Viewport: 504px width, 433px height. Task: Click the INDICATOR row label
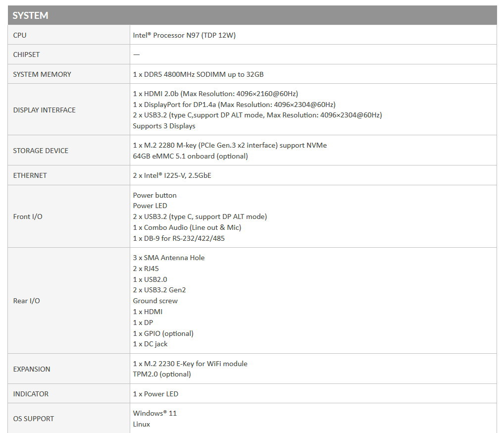pyautogui.click(x=31, y=394)
